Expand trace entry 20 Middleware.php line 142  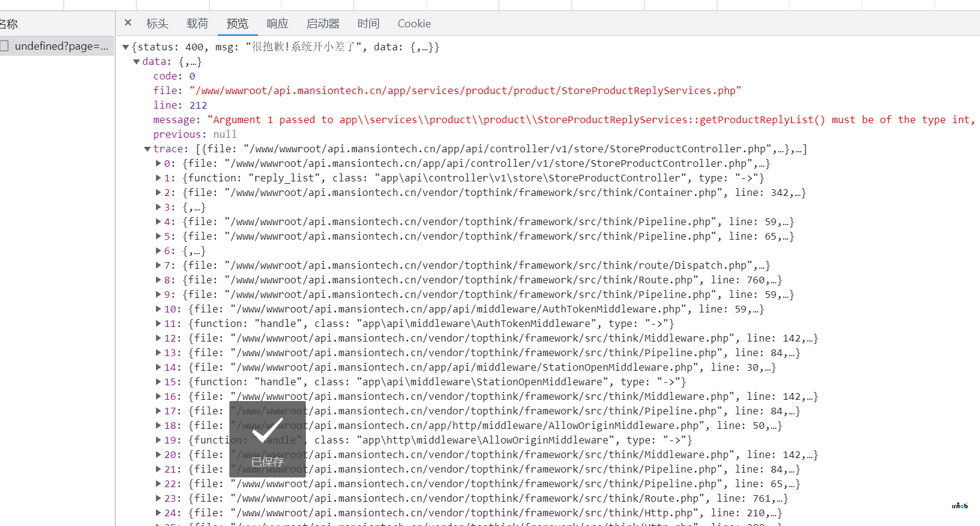click(158, 454)
